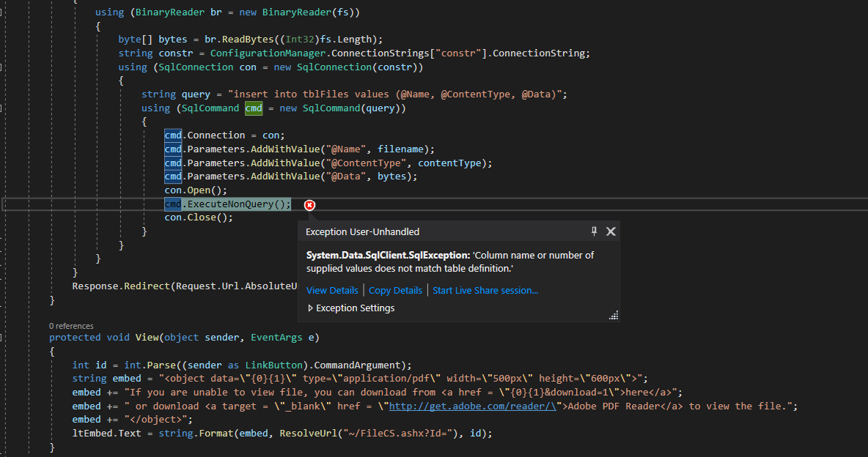Click the "@Name" parameter string
The image size is (868, 457).
click(346, 149)
